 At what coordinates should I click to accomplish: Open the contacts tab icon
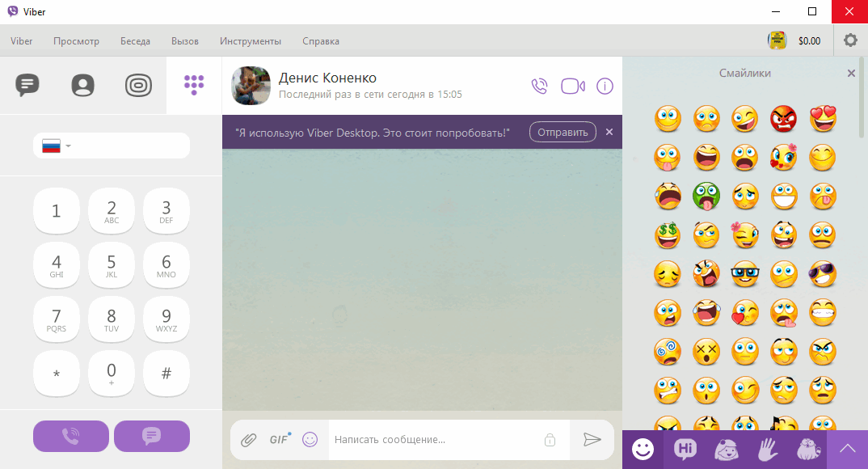83,85
